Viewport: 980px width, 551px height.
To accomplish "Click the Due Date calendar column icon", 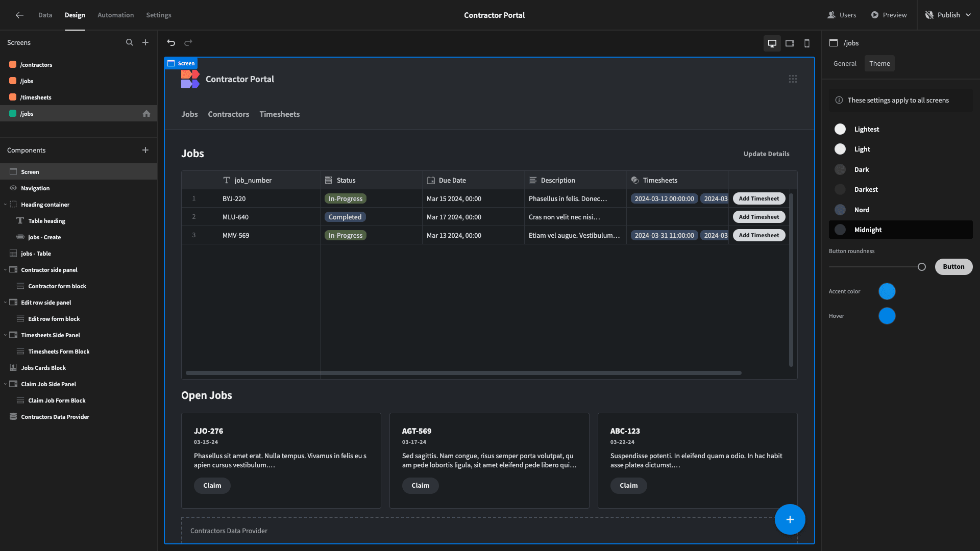I will [431, 181].
